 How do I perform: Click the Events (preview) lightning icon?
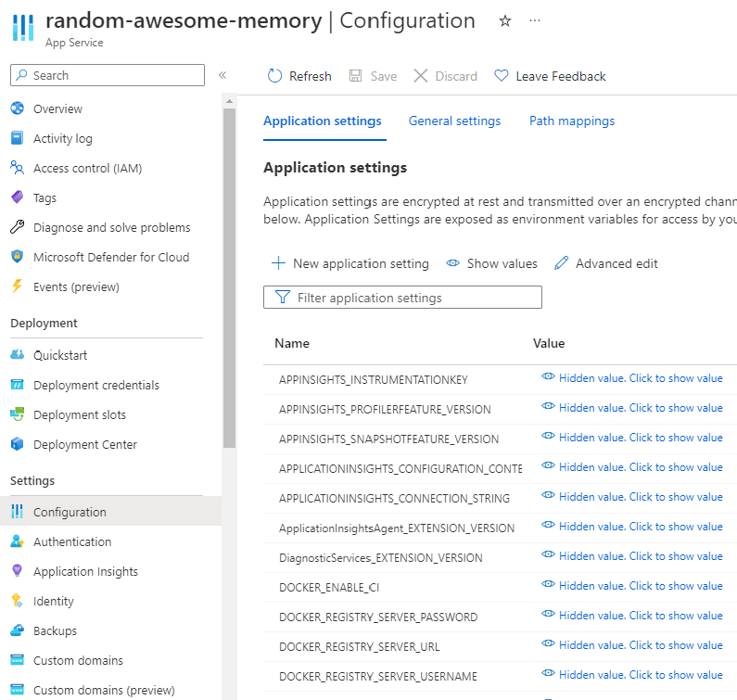[x=18, y=286]
